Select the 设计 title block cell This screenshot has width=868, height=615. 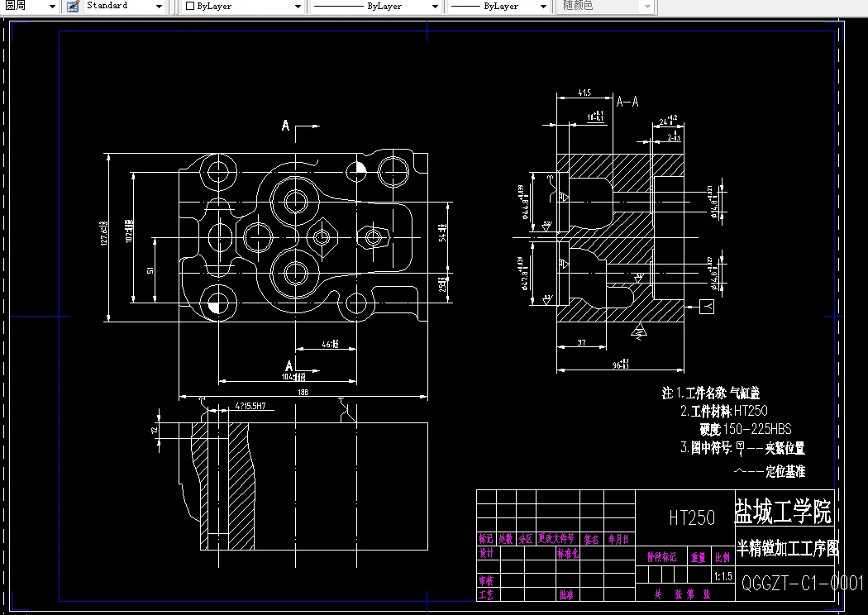point(486,553)
